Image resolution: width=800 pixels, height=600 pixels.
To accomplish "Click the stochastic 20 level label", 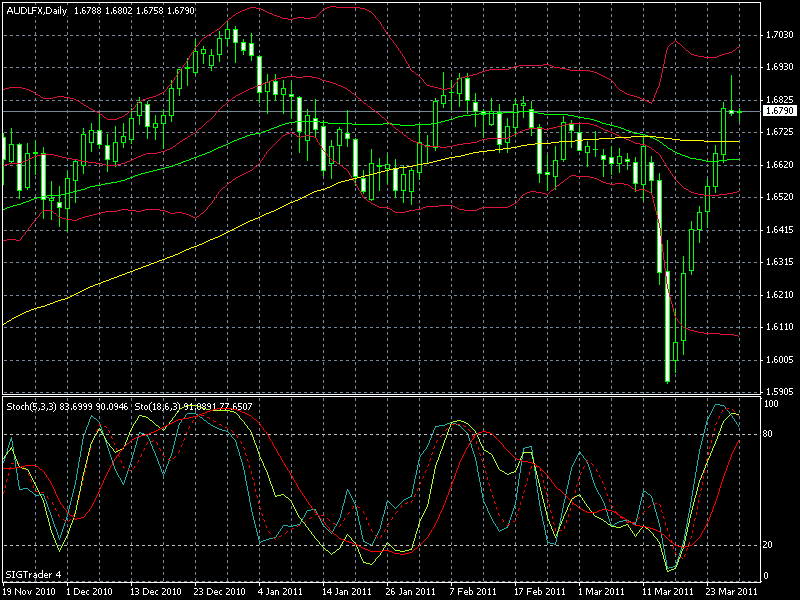I will [768, 545].
